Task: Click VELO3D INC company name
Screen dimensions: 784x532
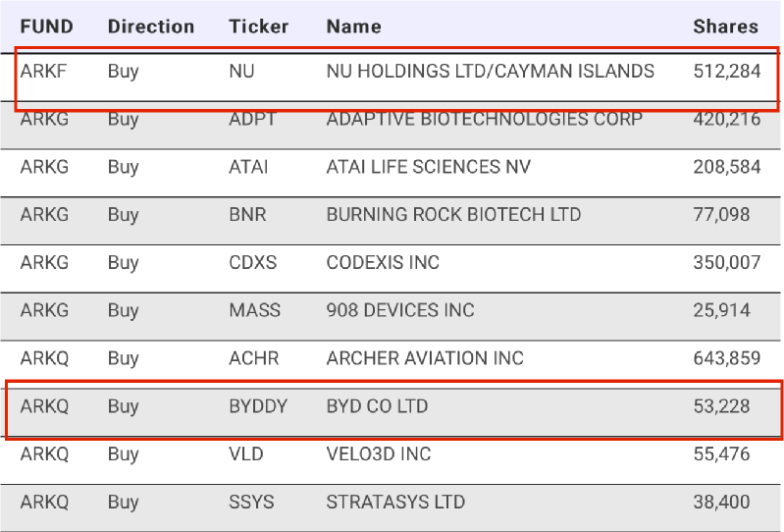Action: (x=379, y=453)
